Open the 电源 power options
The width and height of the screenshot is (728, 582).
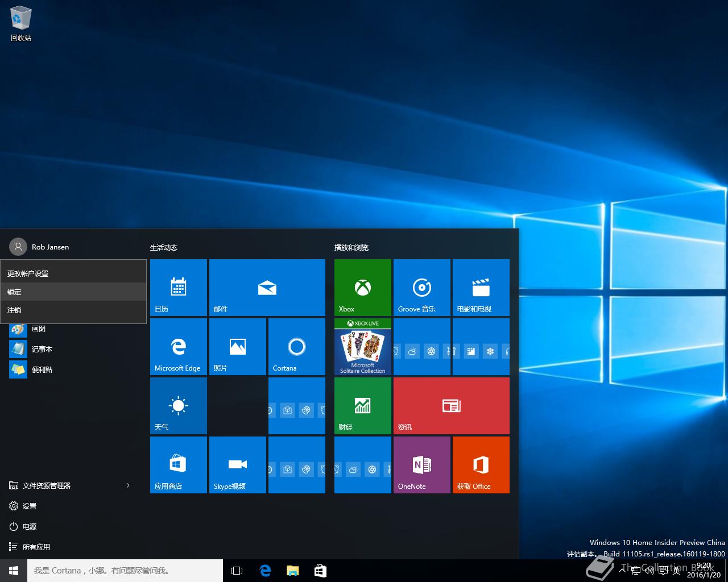[x=73, y=526]
